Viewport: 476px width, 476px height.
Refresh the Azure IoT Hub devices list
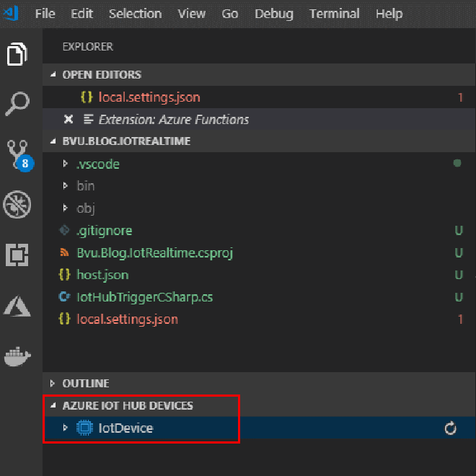(x=451, y=428)
